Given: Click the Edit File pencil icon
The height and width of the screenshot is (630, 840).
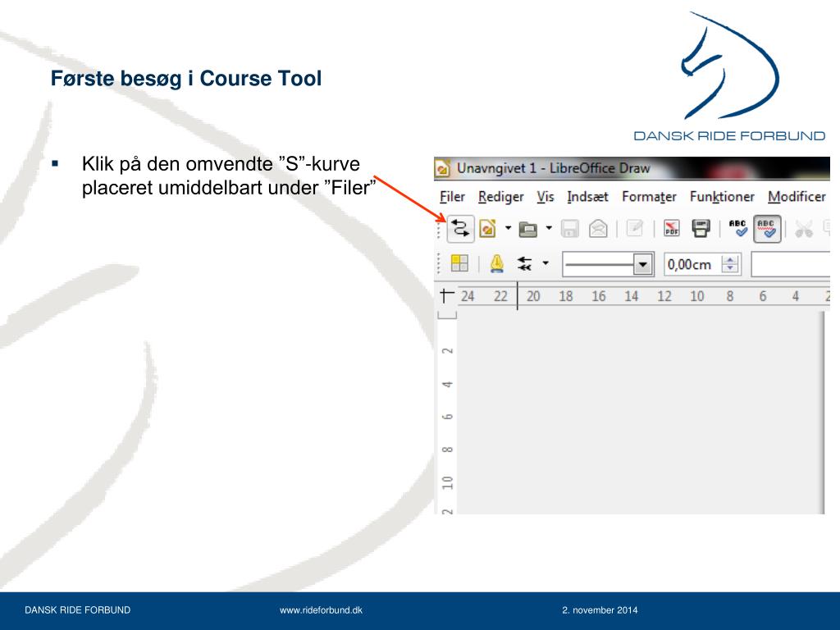Looking at the screenshot, I should point(635,229).
